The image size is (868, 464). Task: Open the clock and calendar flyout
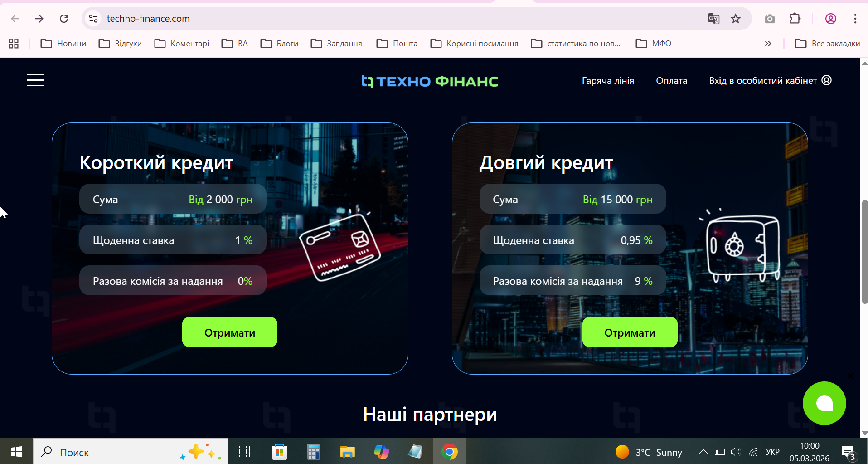point(810,452)
